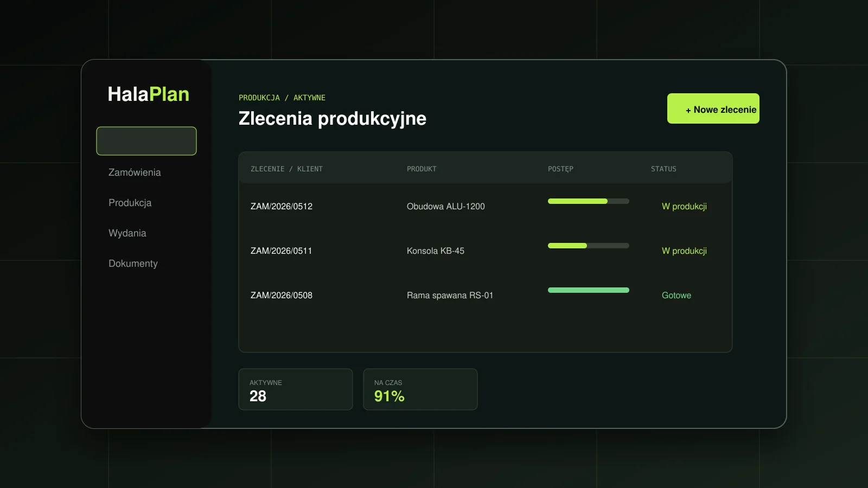Click progress bar for ZAM/2026/0511

[589, 246]
